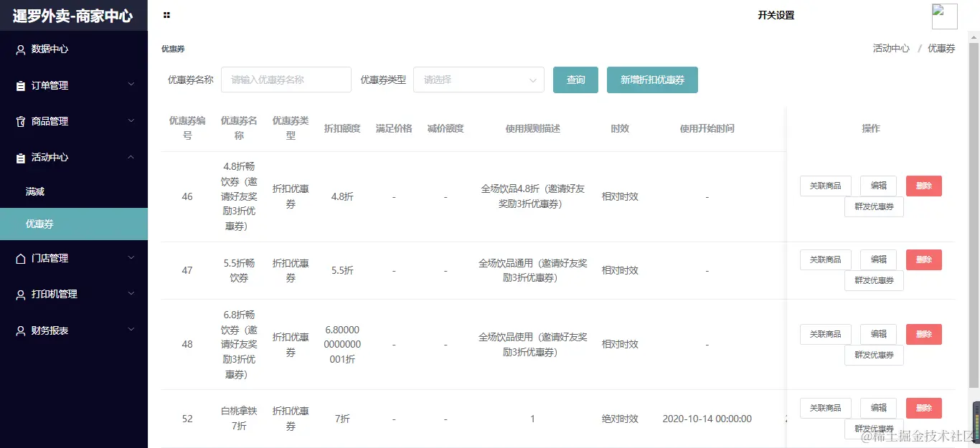
Task: Click the 优惠券编号 column header
Action: 187,128
